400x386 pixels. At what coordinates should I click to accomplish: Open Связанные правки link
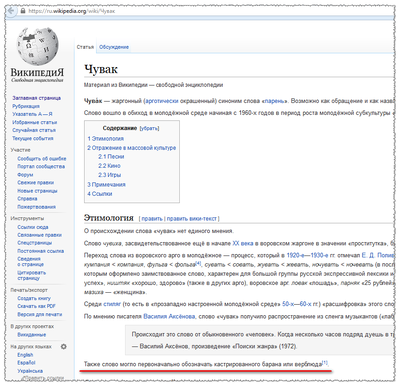coord(40,235)
